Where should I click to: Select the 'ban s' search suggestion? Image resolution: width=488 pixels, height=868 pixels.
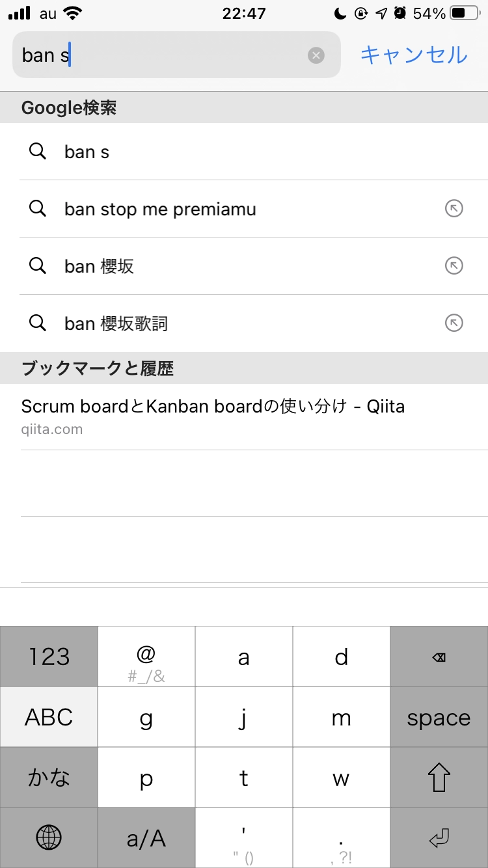click(87, 152)
